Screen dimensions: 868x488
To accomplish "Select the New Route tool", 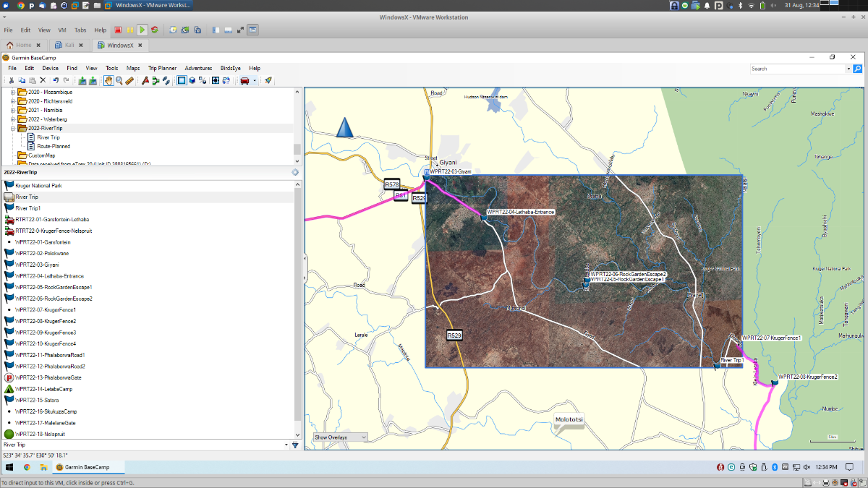I will tap(156, 80).
